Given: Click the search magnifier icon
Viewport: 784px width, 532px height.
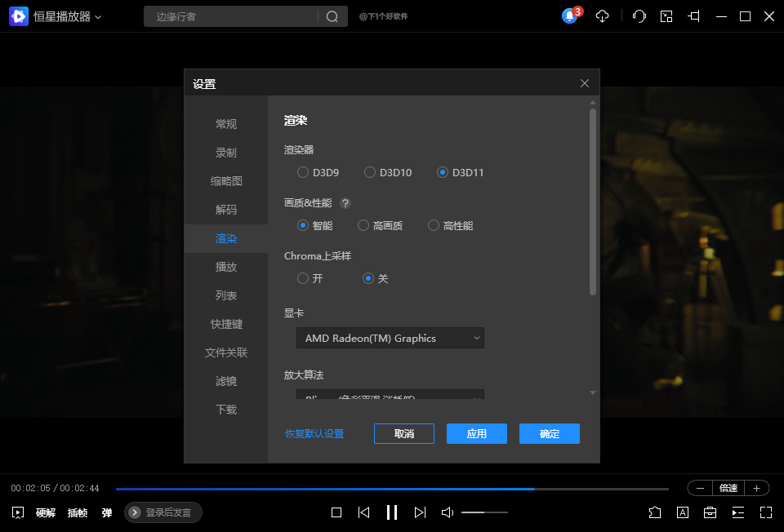Looking at the screenshot, I should tap(332, 17).
